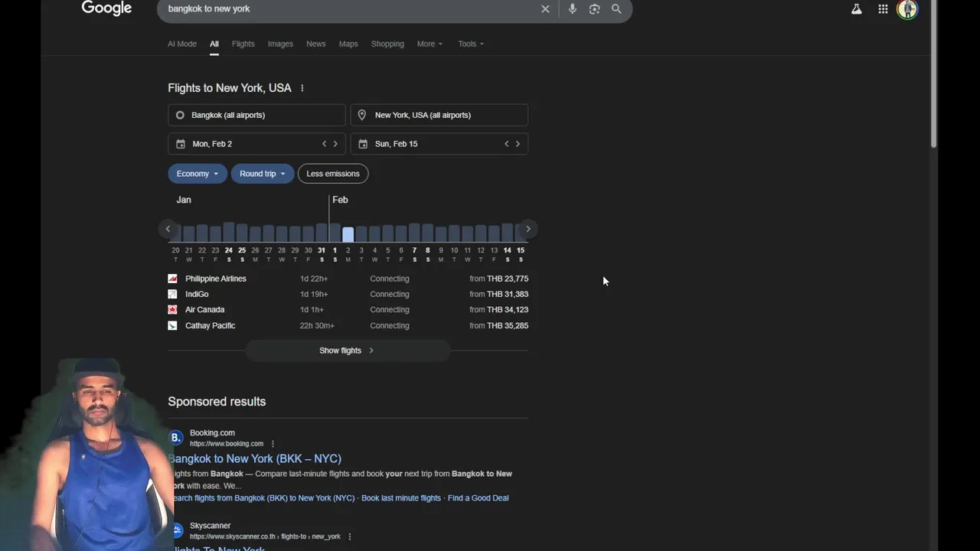The height and width of the screenshot is (551, 980).
Task: Click the Cathay Pacific logo icon
Action: [172, 325]
